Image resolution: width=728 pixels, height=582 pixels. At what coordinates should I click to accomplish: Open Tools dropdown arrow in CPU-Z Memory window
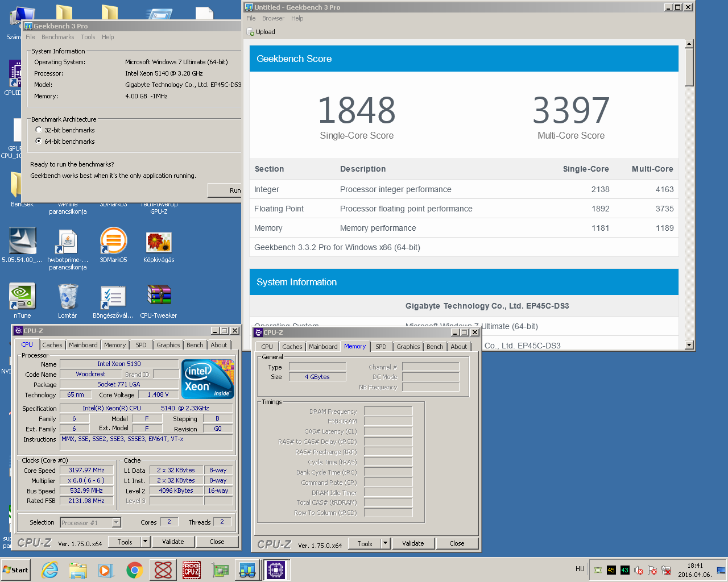(x=386, y=543)
